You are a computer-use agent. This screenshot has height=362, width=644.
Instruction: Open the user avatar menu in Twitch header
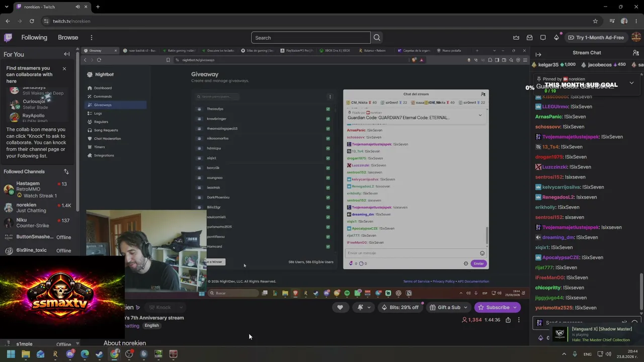pos(636,38)
